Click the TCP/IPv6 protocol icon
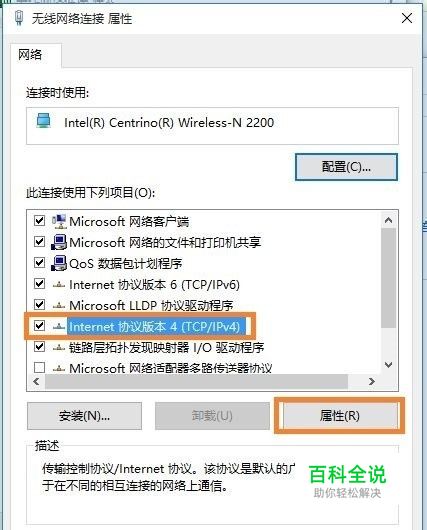427x530 pixels. tap(59, 285)
